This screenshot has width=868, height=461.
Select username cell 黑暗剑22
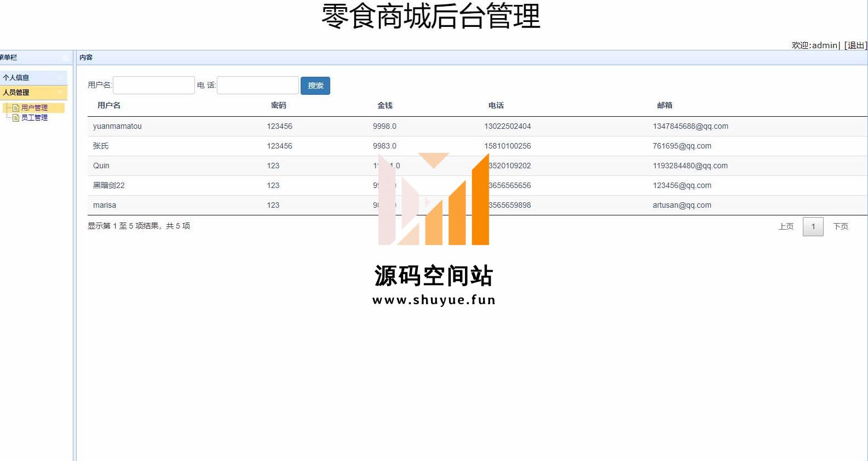coord(109,185)
